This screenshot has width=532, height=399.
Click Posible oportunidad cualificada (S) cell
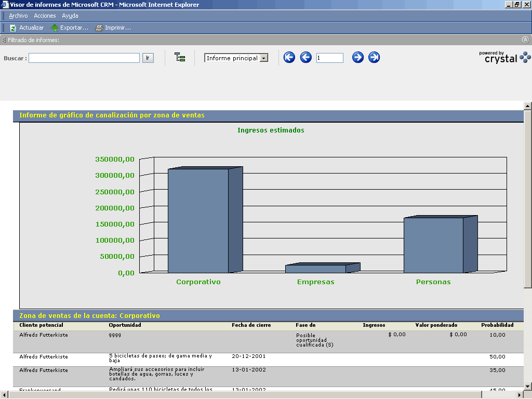(315, 340)
